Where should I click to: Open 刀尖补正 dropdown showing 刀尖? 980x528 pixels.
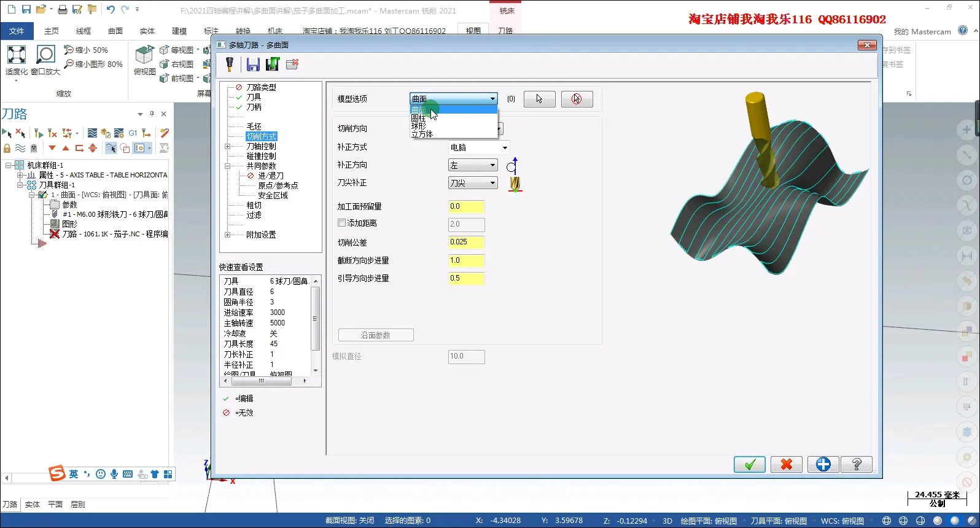point(473,183)
